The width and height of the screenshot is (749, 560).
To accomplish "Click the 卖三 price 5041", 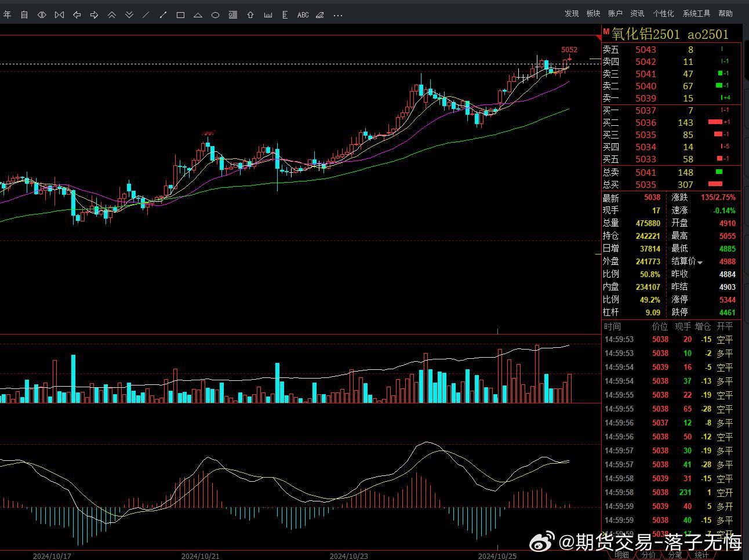I will [646, 74].
